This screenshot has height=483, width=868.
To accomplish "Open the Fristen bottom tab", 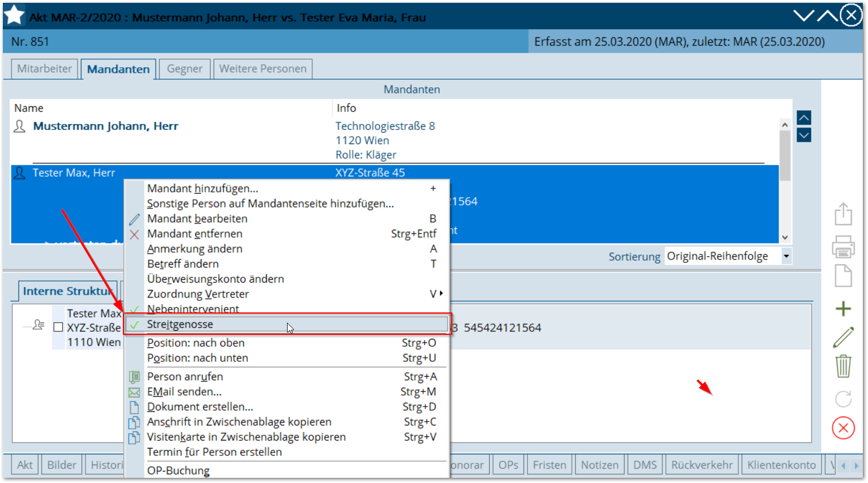I will (549, 465).
